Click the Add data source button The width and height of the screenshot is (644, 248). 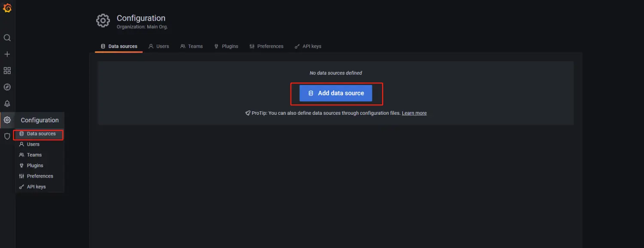pos(336,93)
